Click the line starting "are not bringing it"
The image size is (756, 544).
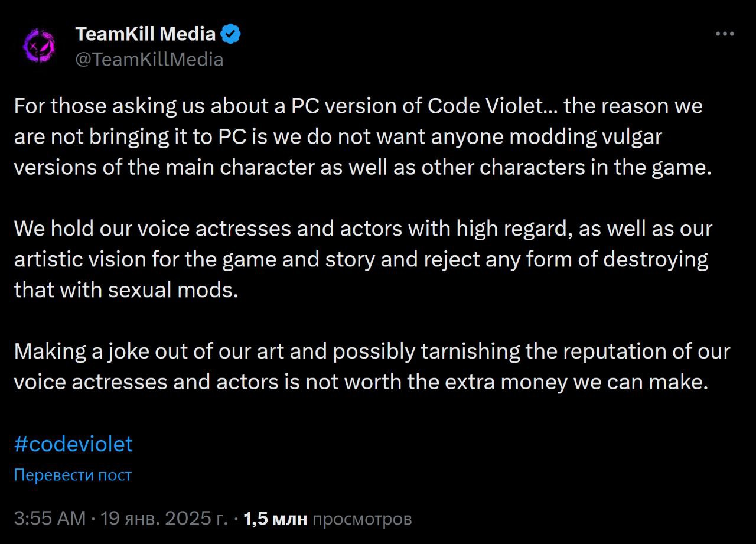pos(337,137)
